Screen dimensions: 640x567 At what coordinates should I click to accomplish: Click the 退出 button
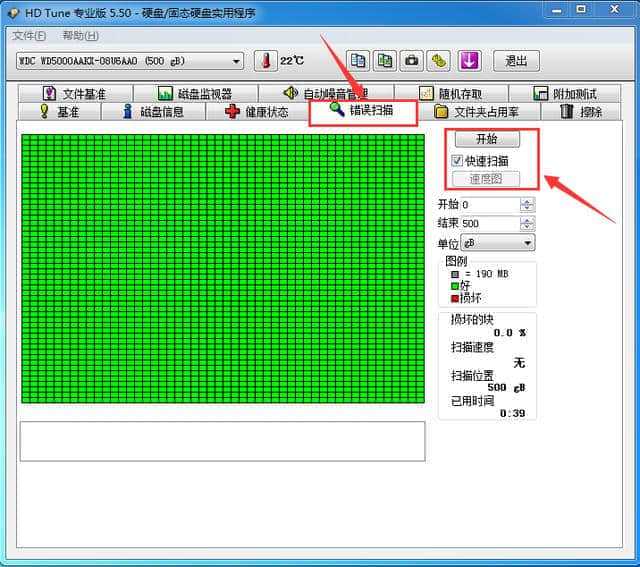(x=516, y=61)
